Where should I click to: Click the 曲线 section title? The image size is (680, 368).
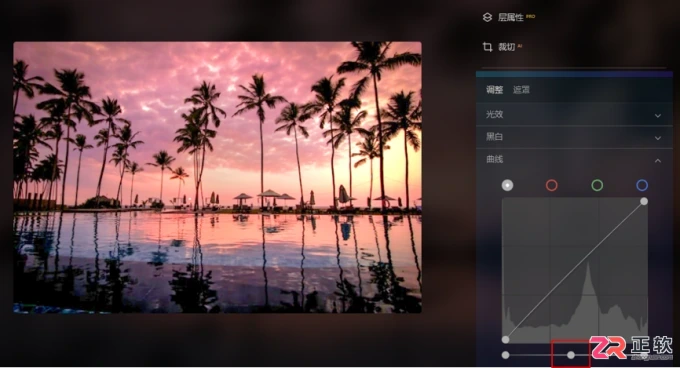(494, 160)
